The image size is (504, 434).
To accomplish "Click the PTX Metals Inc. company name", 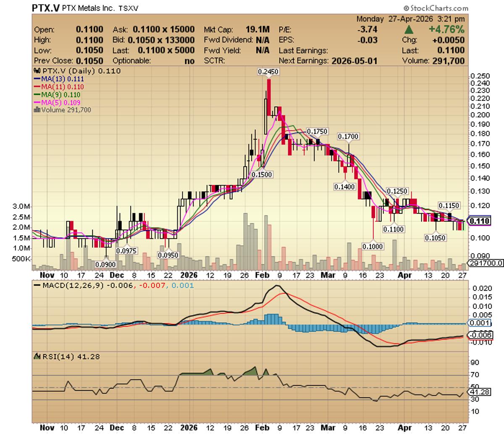I will click(89, 8).
